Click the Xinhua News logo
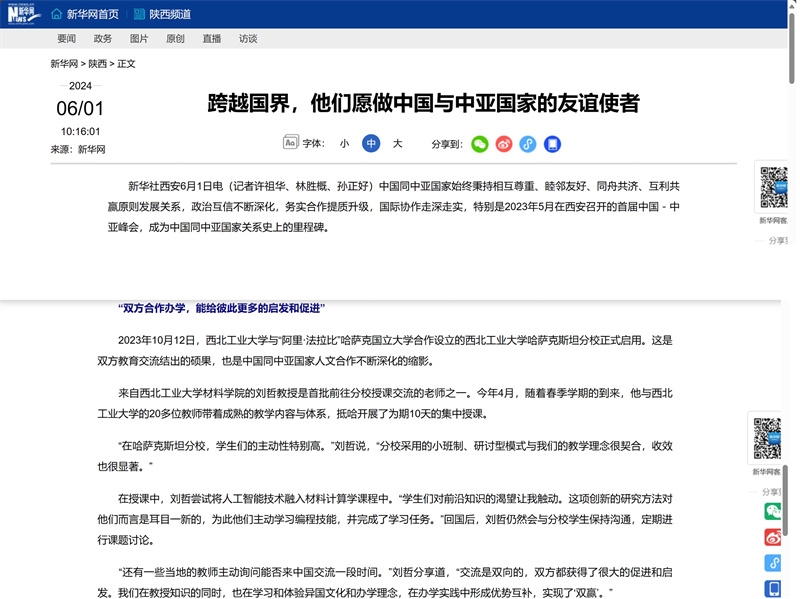800x599 pixels. 22,14
